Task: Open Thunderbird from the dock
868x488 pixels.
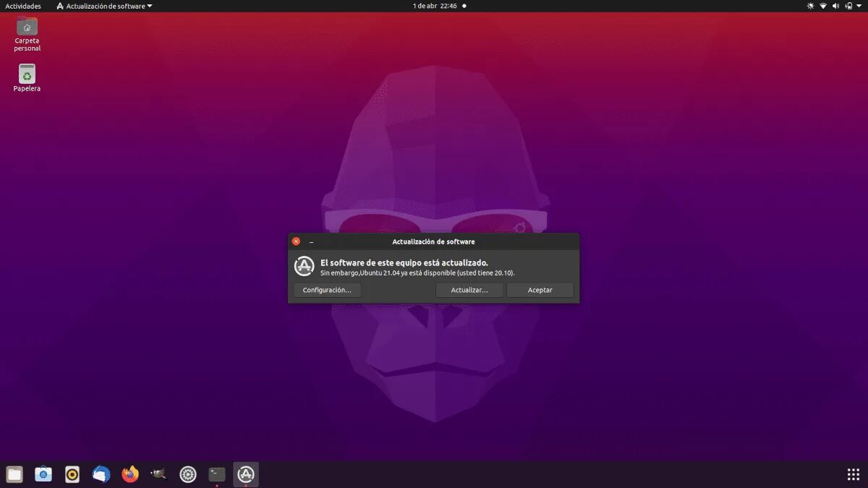Action: click(x=101, y=474)
